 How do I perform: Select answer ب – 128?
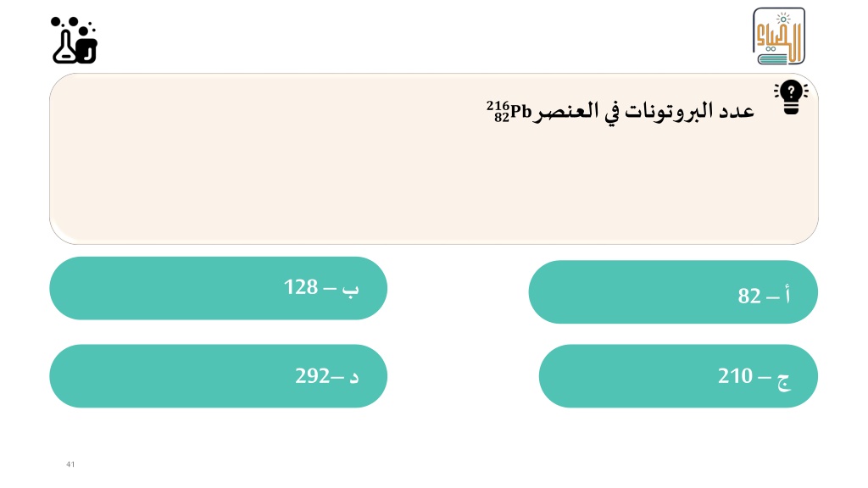(218, 288)
